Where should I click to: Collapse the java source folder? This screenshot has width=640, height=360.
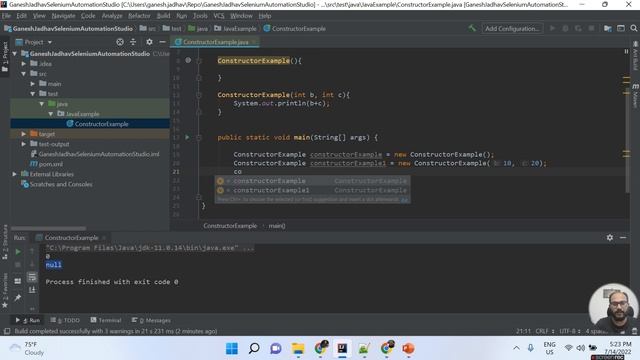(42, 104)
